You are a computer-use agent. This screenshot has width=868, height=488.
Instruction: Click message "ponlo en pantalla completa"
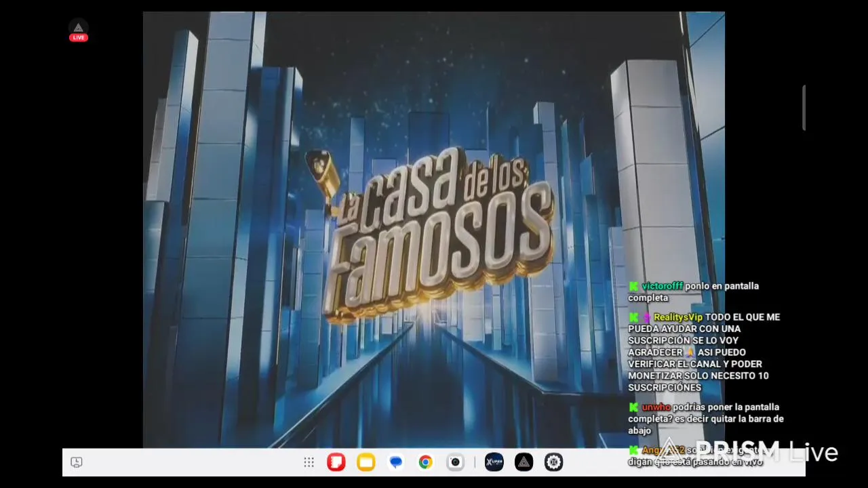[693, 292]
